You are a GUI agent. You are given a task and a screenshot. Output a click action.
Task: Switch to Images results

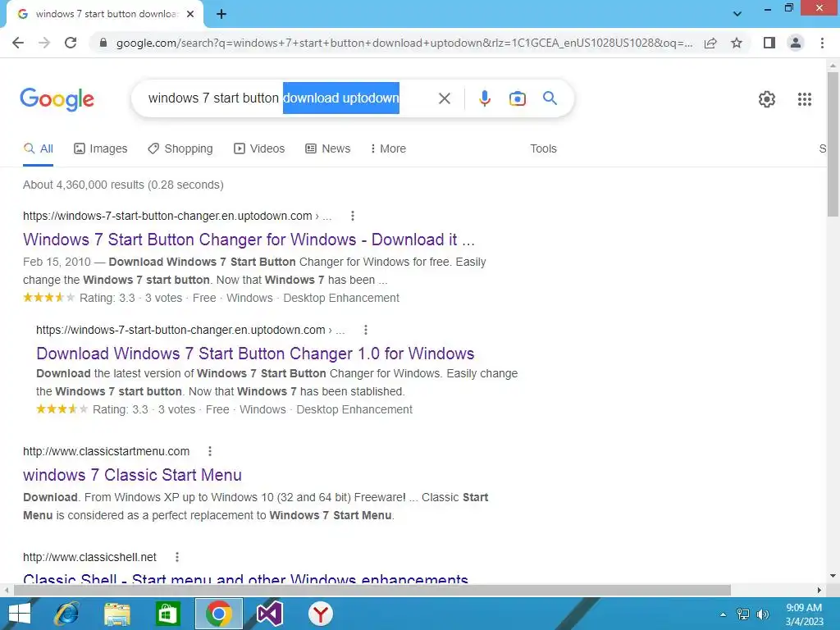click(x=101, y=148)
